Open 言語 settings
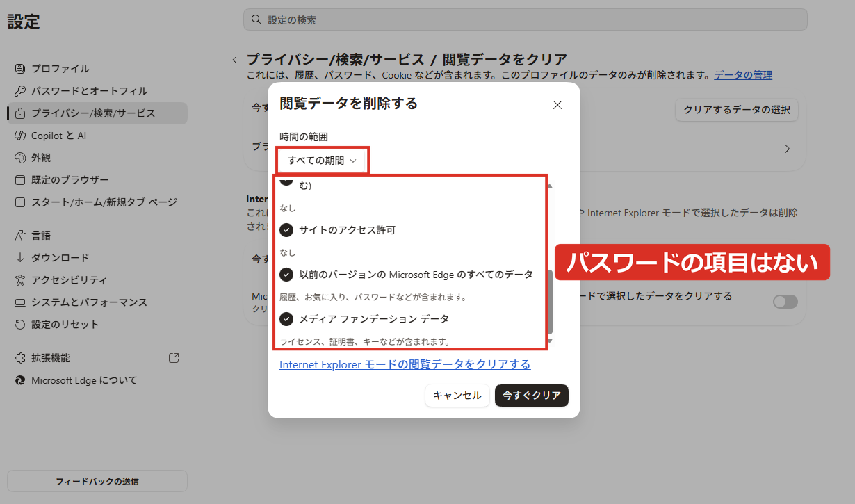855x504 pixels. (x=97, y=236)
